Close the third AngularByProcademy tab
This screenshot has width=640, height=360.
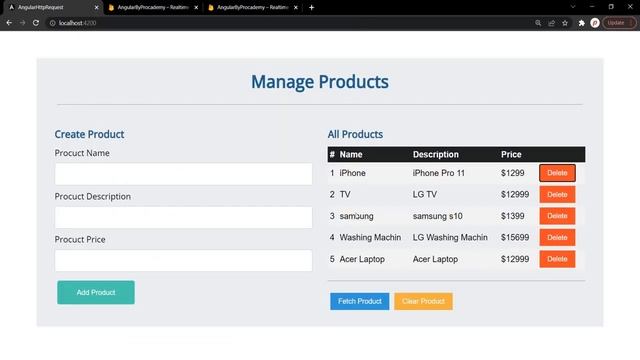point(296,7)
